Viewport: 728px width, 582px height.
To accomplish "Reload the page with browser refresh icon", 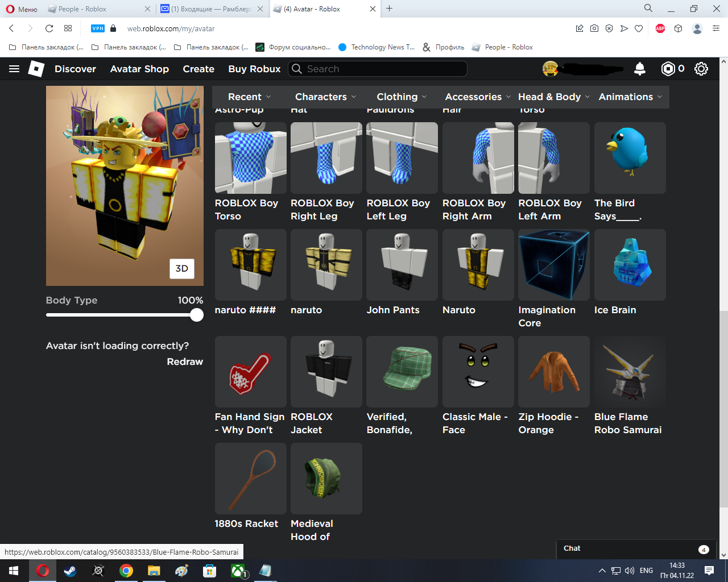I will [49, 28].
